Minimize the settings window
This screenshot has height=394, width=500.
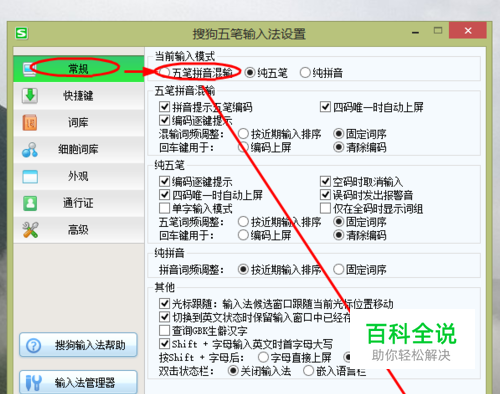[x=415, y=32]
